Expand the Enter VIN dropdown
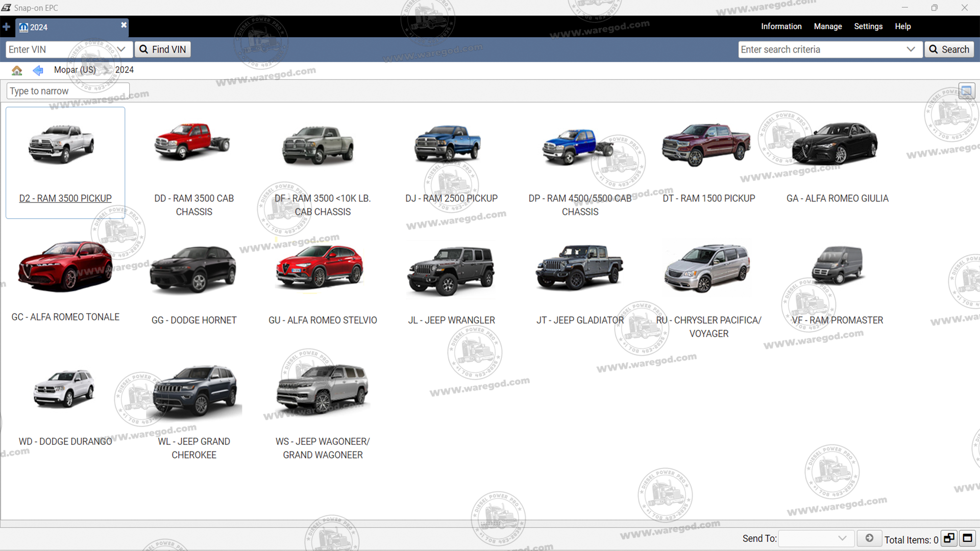Screen dimensions: 980x551 point(121,49)
